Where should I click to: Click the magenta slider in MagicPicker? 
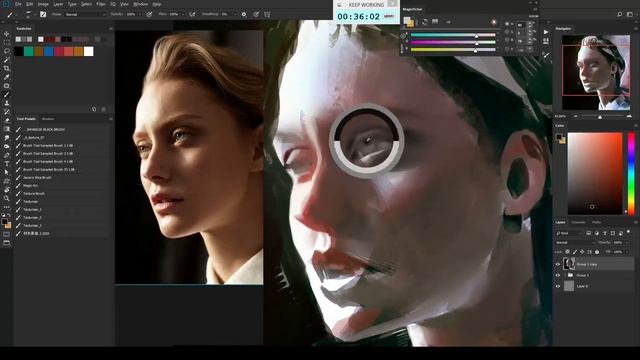pyautogui.click(x=453, y=42)
